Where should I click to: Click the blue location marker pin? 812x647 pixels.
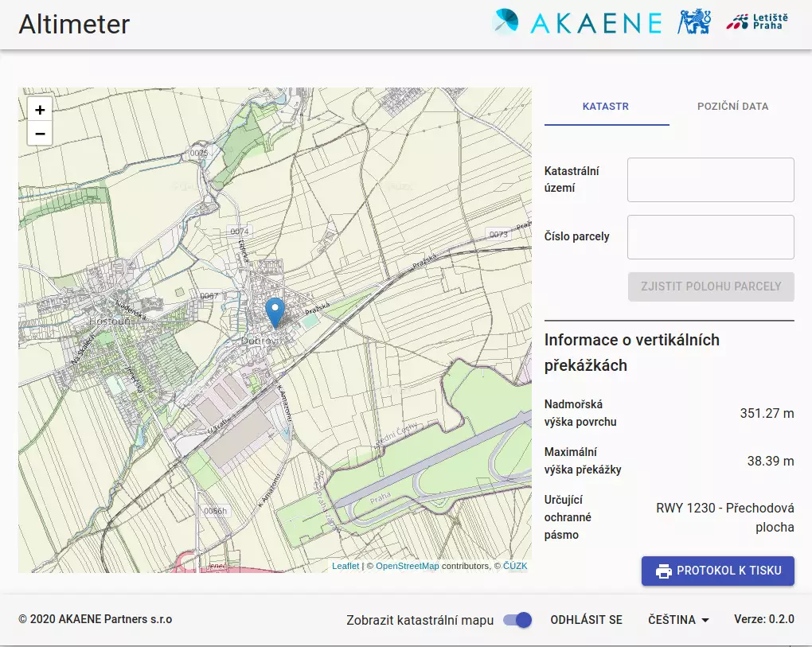[275, 312]
